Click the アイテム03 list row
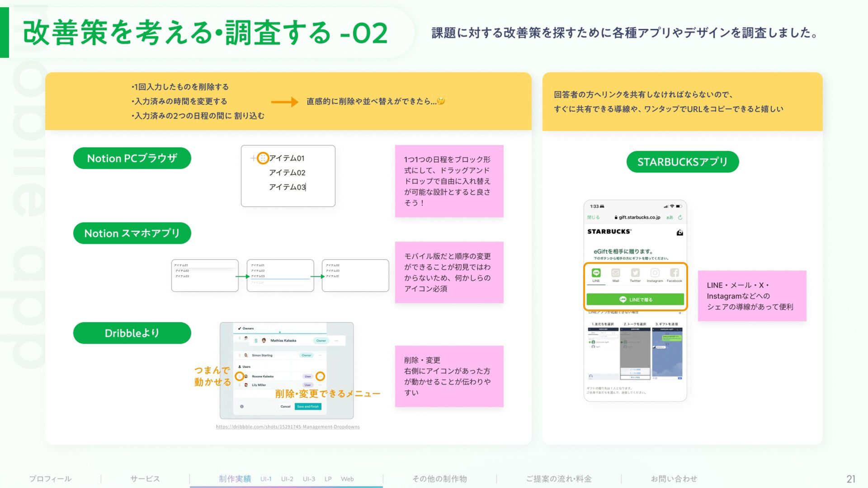 (x=287, y=187)
